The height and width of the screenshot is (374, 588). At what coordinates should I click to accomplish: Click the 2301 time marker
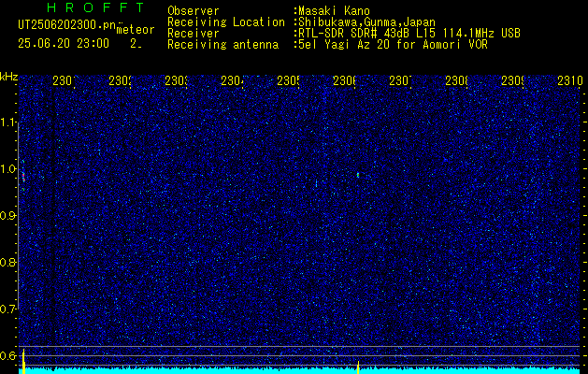click(x=64, y=80)
